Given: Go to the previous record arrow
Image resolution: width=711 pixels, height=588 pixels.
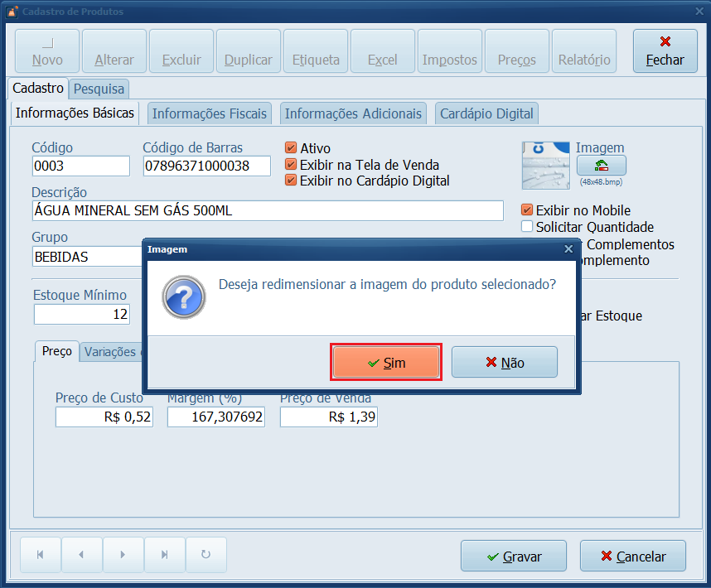Looking at the screenshot, I should click(x=80, y=555).
